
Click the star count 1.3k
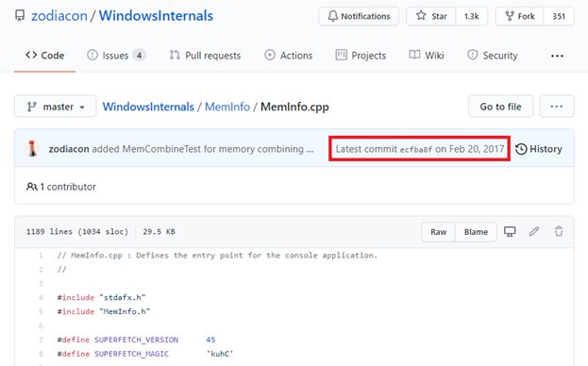tap(471, 16)
